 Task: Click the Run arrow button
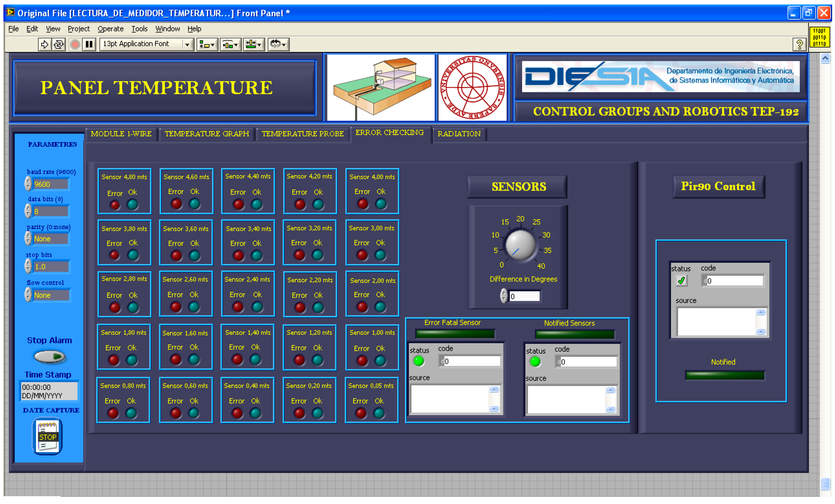[x=44, y=44]
